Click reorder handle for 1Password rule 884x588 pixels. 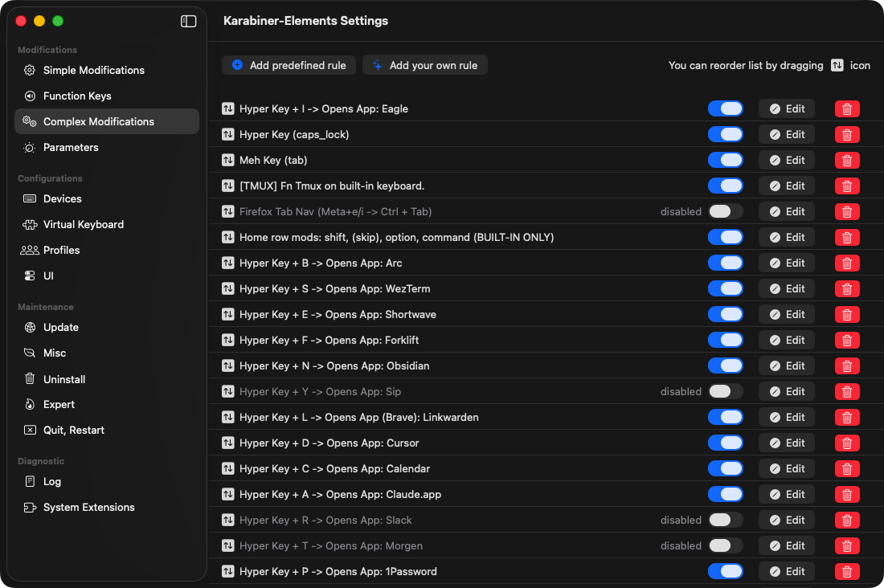(227, 572)
